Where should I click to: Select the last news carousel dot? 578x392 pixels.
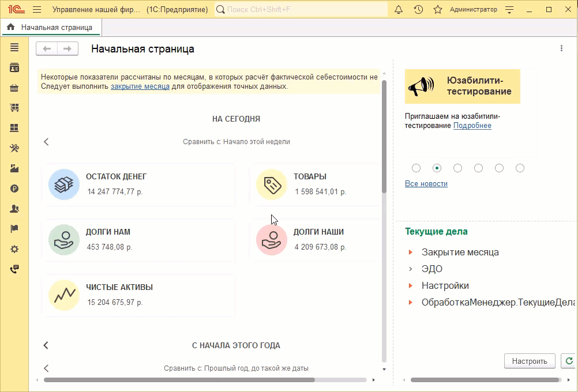click(x=520, y=168)
